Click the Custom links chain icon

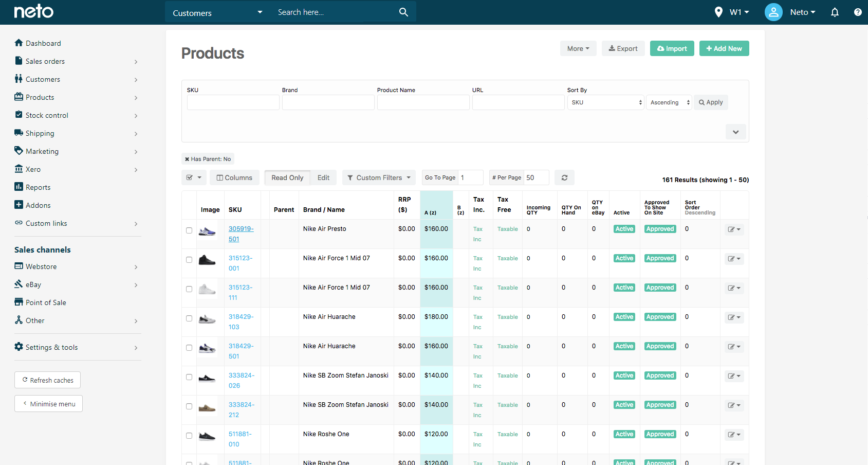point(19,223)
